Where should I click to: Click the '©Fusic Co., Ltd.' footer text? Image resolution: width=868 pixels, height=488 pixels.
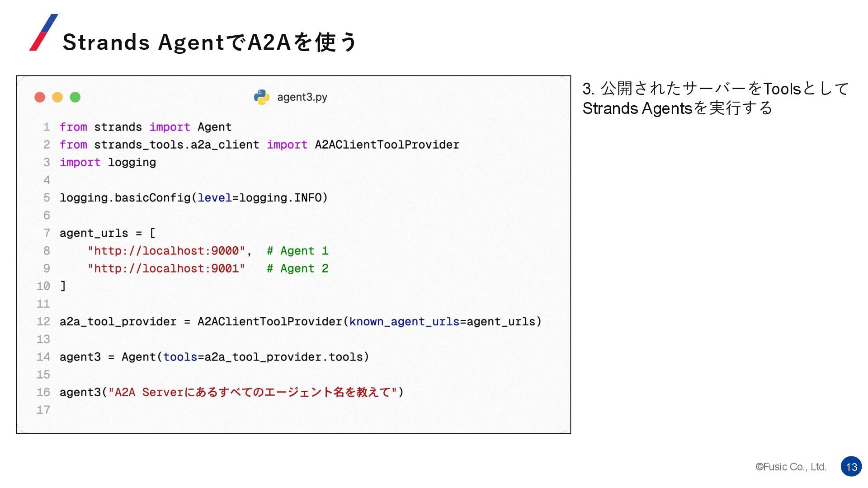coord(791,467)
